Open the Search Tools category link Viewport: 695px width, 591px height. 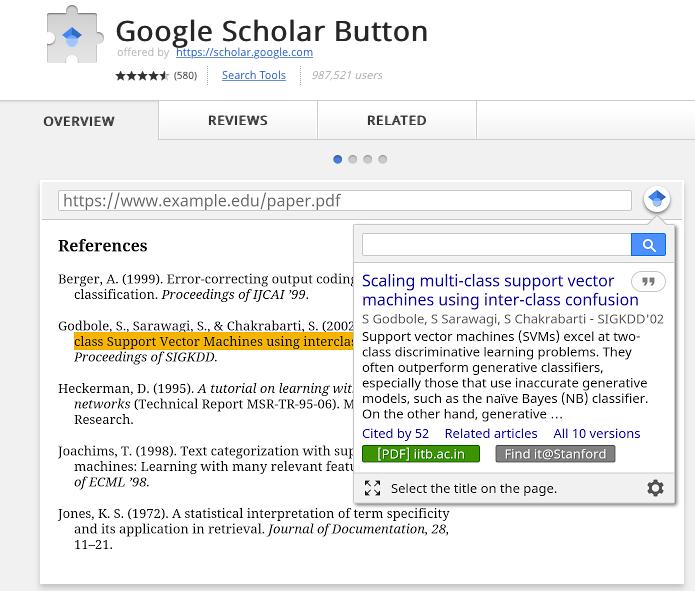[x=254, y=75]
